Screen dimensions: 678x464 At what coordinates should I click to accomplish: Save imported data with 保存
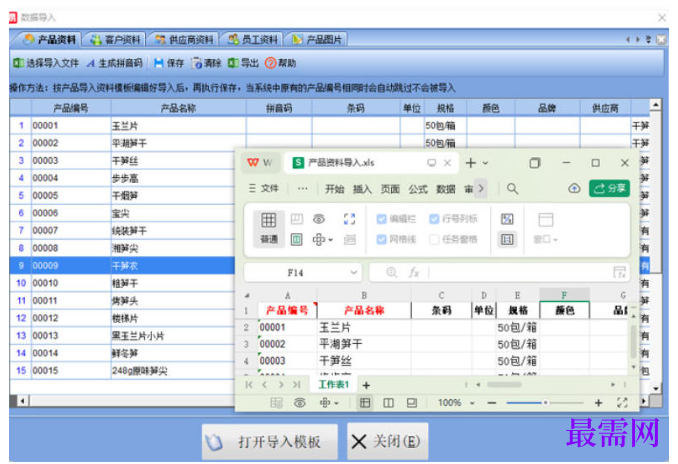point(169,63)
